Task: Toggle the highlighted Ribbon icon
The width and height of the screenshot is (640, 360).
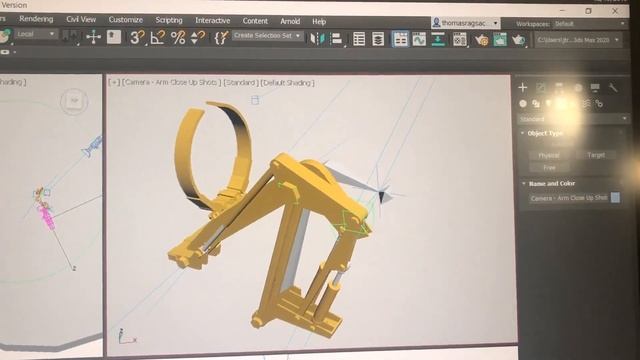Action: (x=400, y=40)
